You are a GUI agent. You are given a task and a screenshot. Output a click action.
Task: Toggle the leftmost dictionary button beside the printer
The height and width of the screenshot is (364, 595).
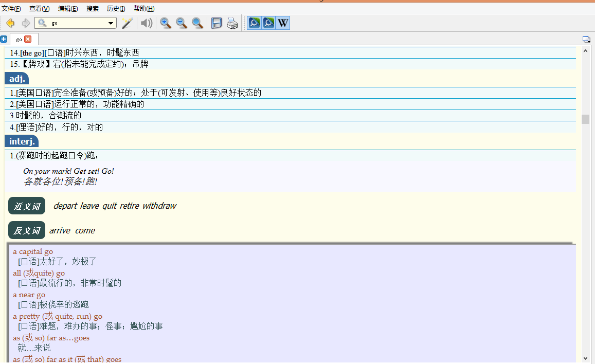pos(254,23)
